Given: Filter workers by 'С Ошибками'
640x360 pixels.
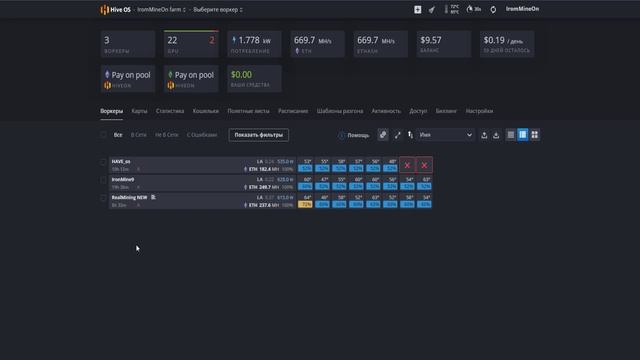Looking at the screenshot, I should tap(202, 135).
